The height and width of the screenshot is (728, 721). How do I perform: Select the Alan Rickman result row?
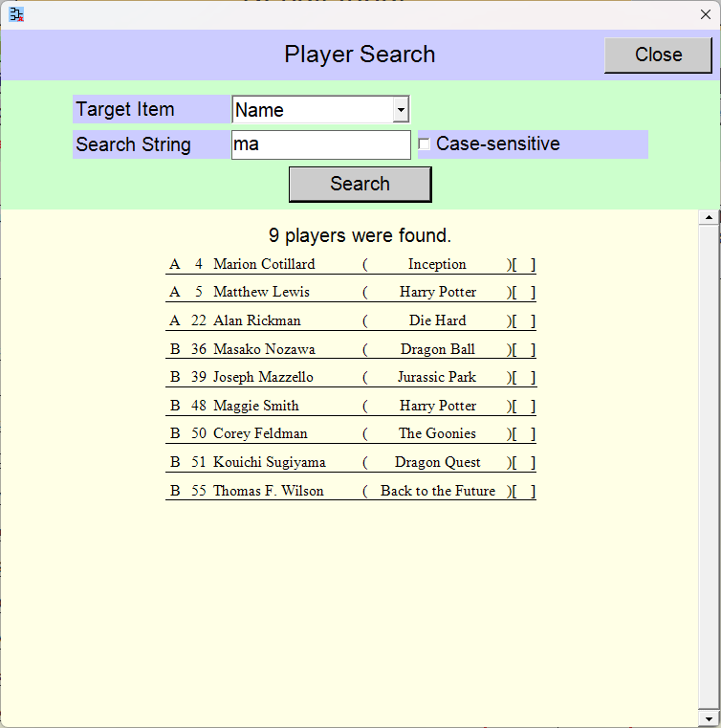click(351, 320)
